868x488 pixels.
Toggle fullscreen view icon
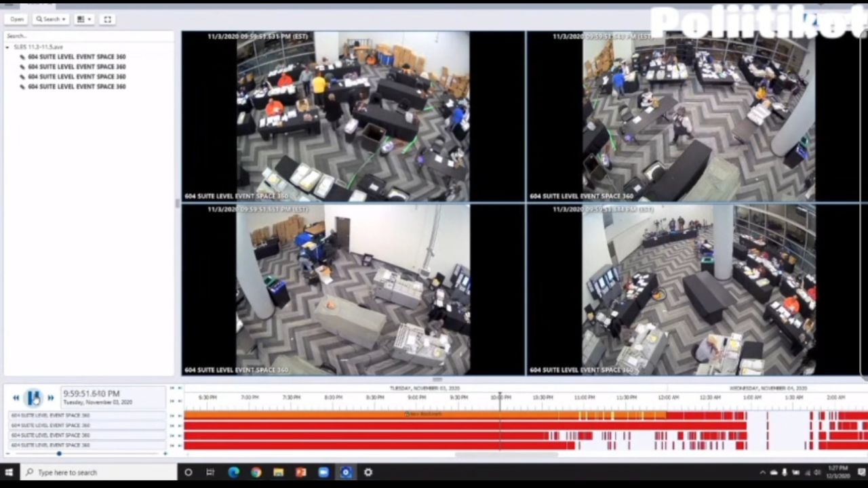[107, 19]
